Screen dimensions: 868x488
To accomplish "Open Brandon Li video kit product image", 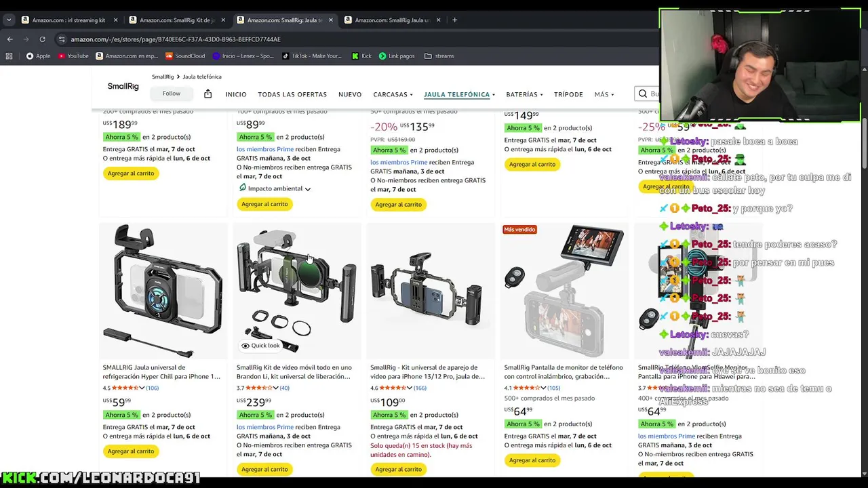I will click(x=296, y=290).
